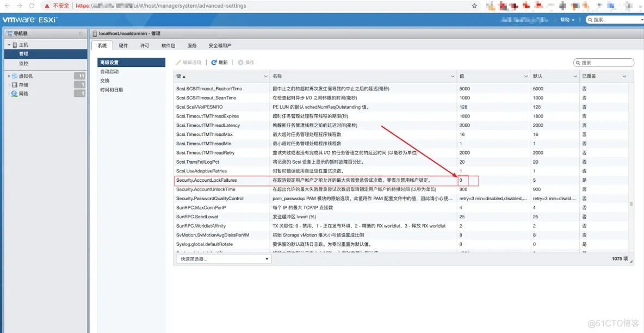Image resolution: width=644 pixels, height=333 pixels.
Task: Click the refresh (刷新) icon in toolbar
Action: (x=214, y=63)
